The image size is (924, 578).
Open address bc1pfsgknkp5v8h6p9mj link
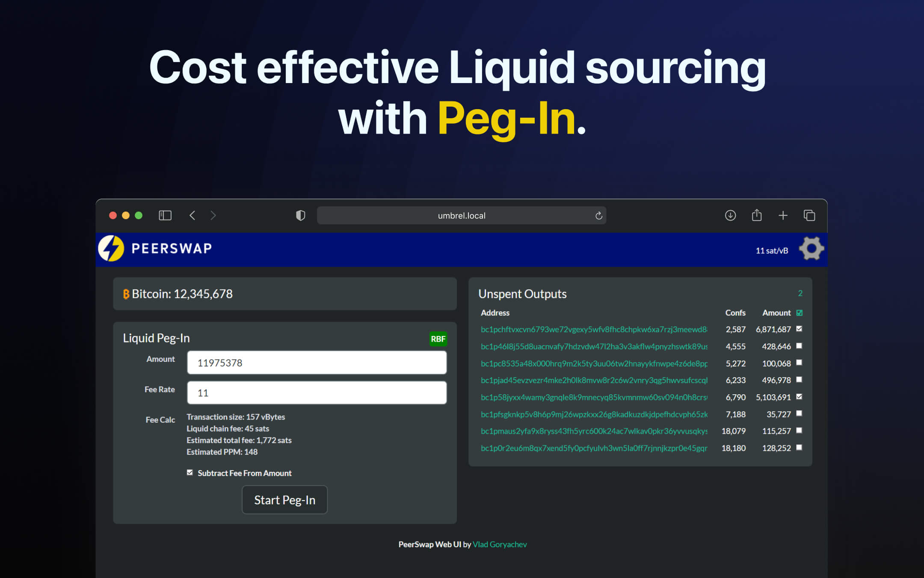594,414
